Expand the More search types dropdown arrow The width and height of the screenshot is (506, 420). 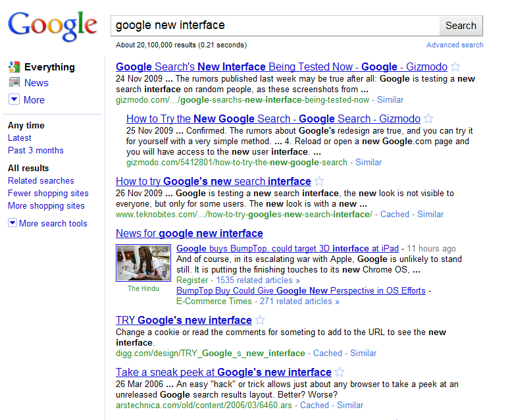(x=14, y=99)
